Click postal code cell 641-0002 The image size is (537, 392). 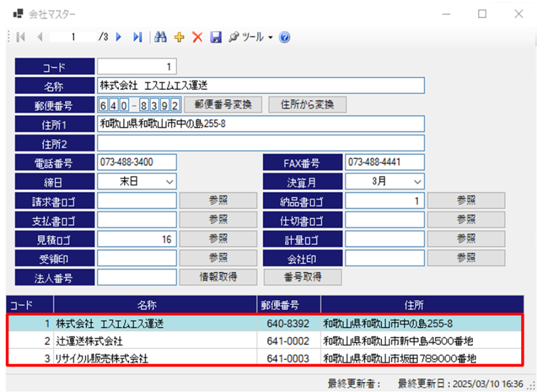point(289,340)
